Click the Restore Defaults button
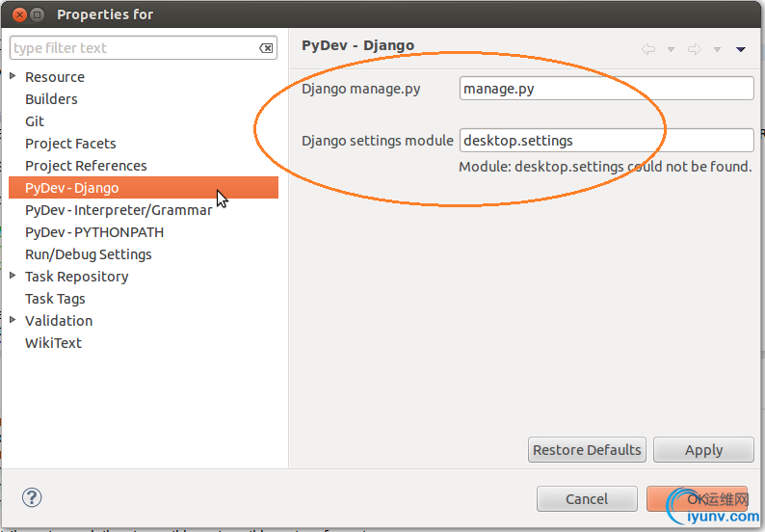765x532 pixels. point(587,450)
